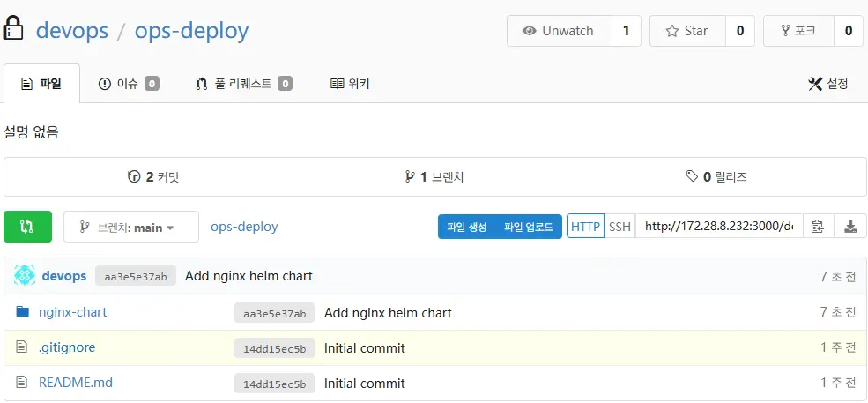Viewport: 868px width, 403px height.
Task: Open the 이슈 issues tab
Action: 129,84
